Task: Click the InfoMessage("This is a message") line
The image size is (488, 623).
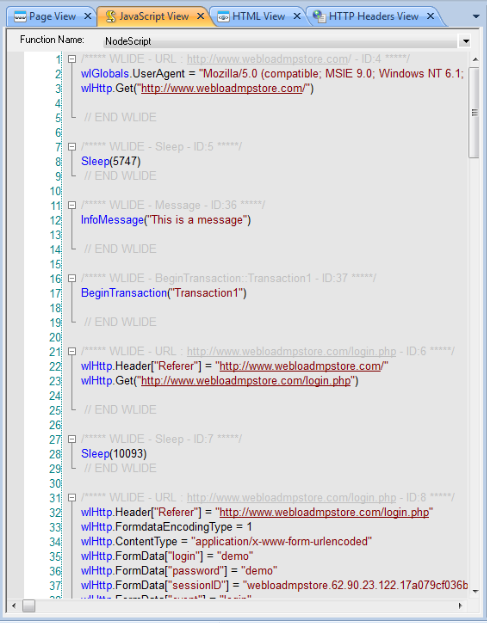Action: pyautogui.click(x=166, y=220)
